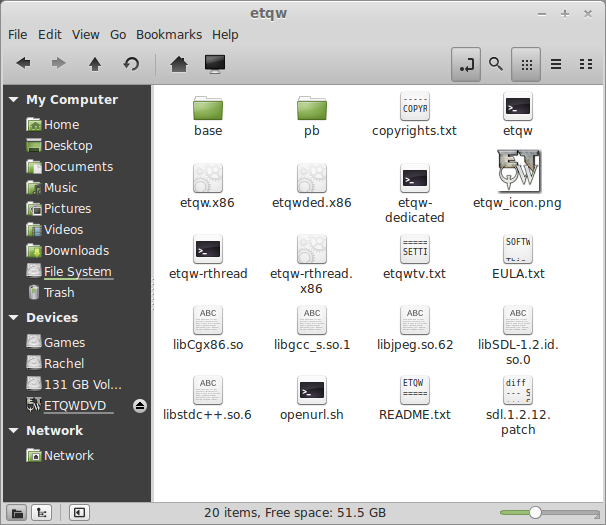Open Videos in the sidebar

[54, 230]
